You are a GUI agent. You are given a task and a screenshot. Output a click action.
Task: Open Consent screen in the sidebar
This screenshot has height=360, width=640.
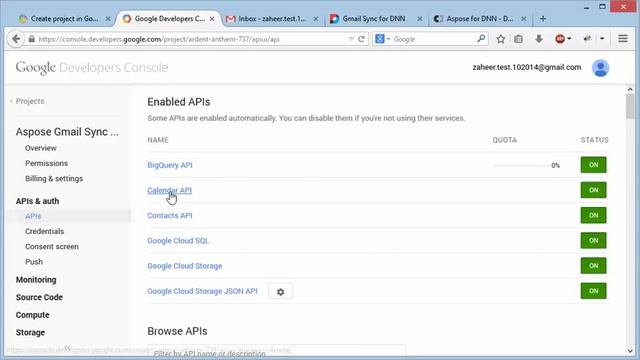tap(52, 247)
